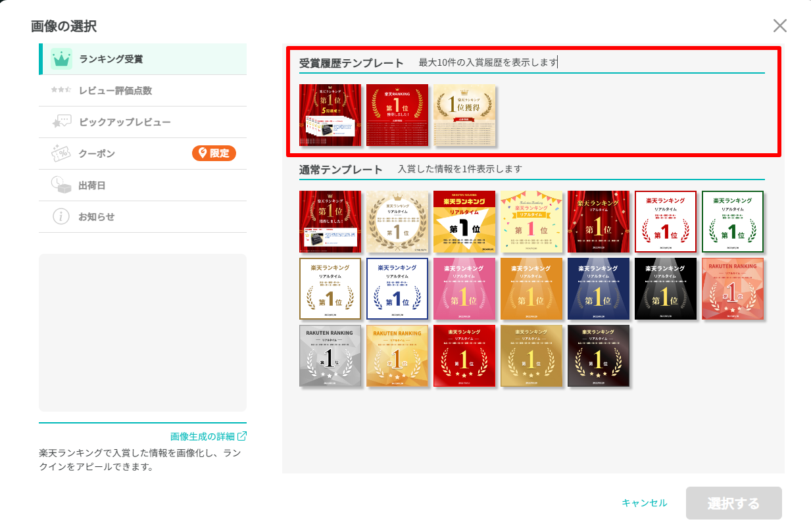Image resolution: width=811 pixels, height=532 pixels.
Task: Select the yellow burst realtime template
Action: [x=464, y=222]
